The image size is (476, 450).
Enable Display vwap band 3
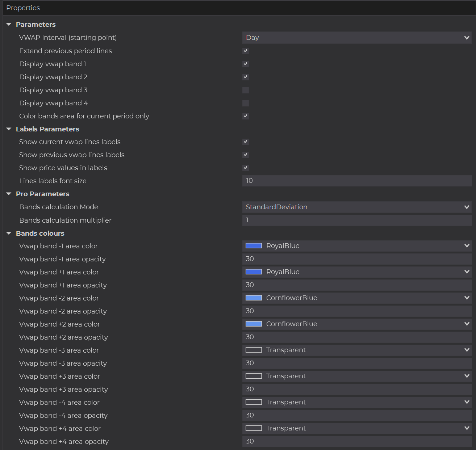pos(246,90)
